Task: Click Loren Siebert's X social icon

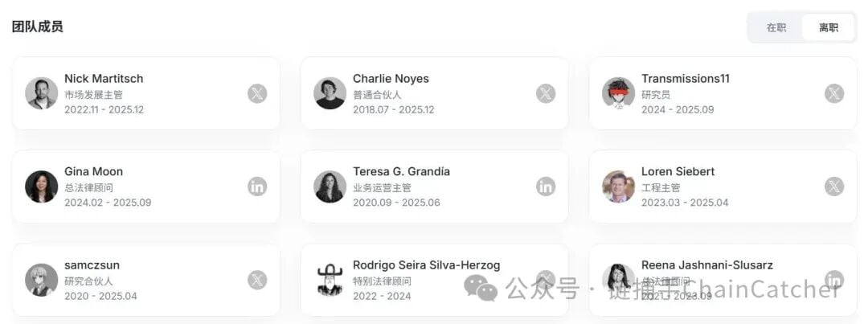Action: (834, 187)
